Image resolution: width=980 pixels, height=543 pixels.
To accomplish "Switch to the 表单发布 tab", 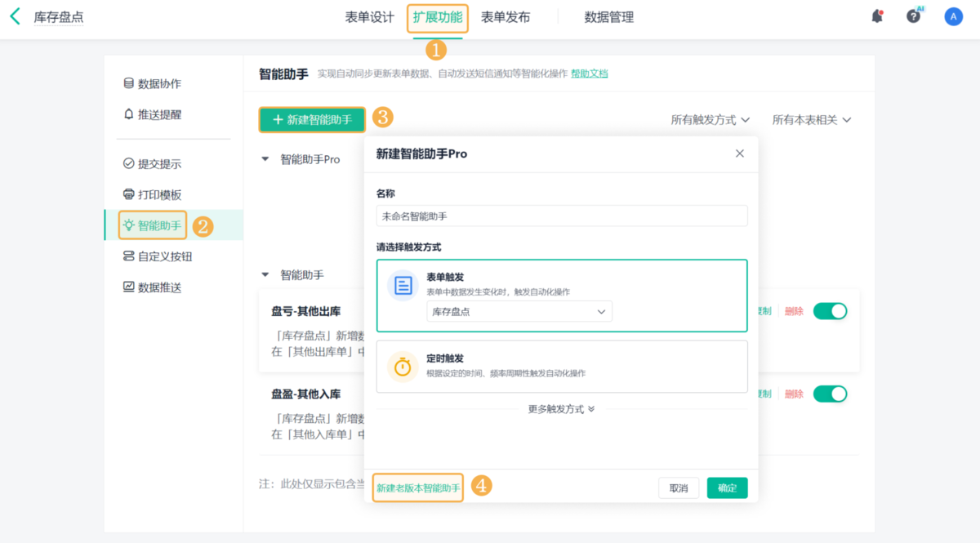I will coord(506,17).
